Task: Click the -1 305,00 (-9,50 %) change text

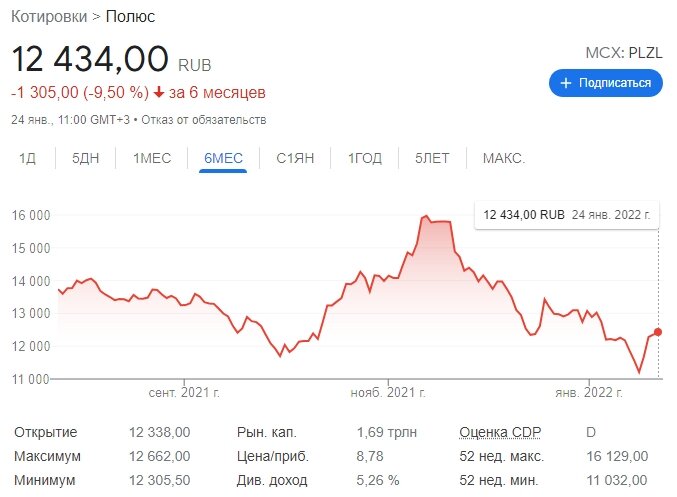Action: (80, 92)
